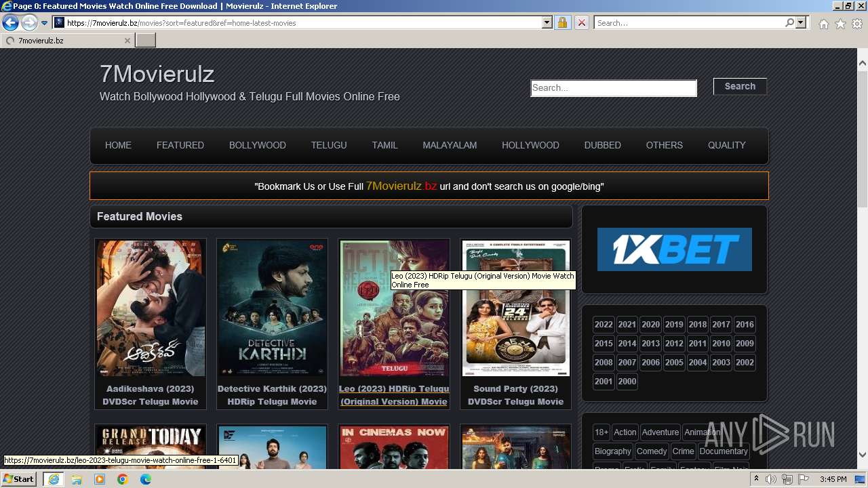
Task: Select year 2022 filter
Action: point(604,325)
